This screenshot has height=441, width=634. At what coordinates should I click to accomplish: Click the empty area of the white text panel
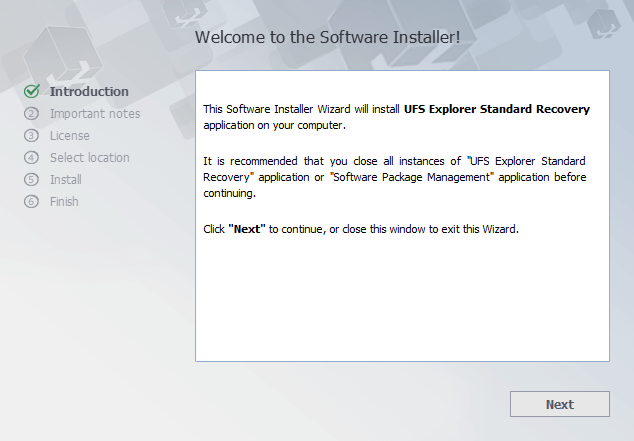402,300
